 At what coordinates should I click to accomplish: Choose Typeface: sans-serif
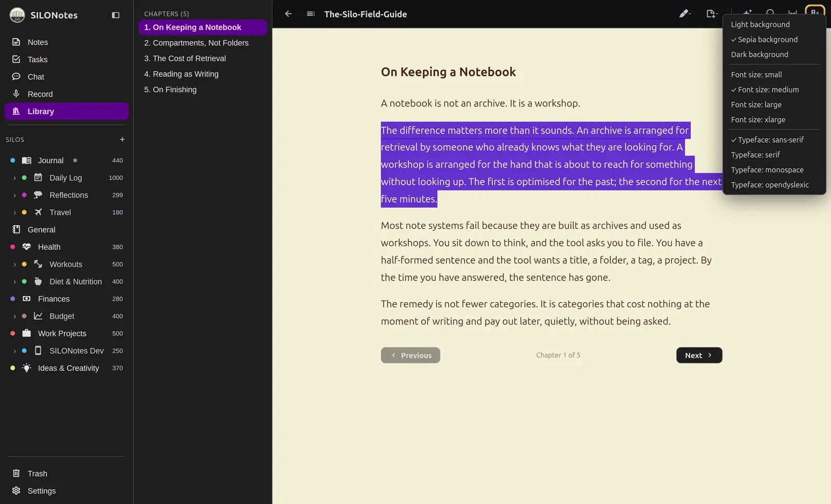(774, 140)
